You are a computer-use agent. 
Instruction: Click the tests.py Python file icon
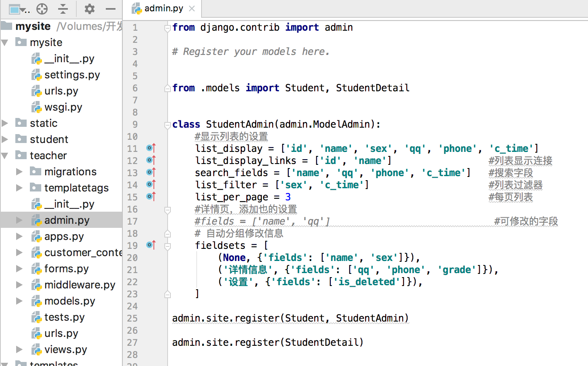[x=36, y=317]
